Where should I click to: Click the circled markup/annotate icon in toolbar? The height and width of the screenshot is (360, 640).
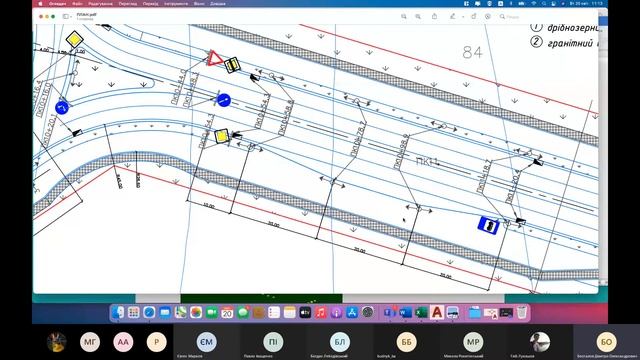coord(488,17)
